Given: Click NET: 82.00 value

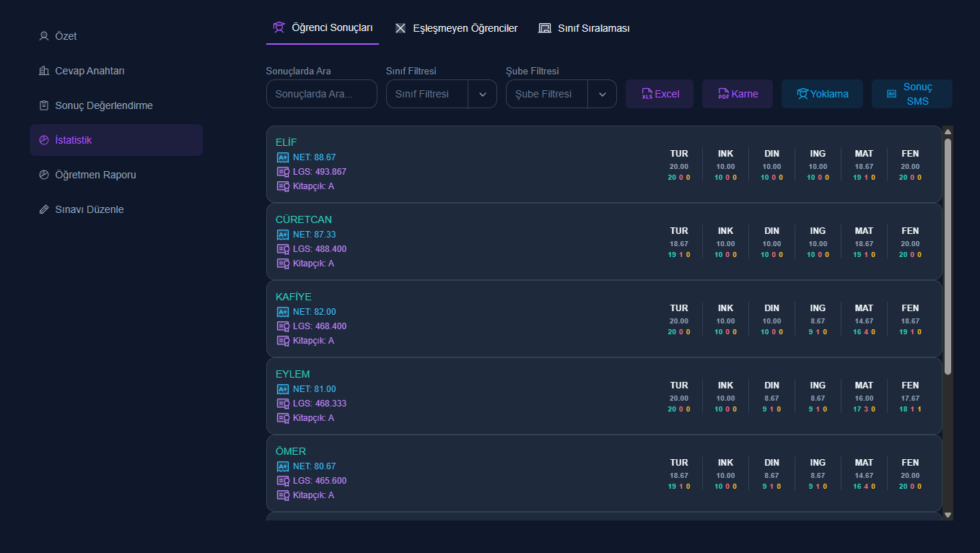Looking at the screenshot, I should click(x=314, y=312).
